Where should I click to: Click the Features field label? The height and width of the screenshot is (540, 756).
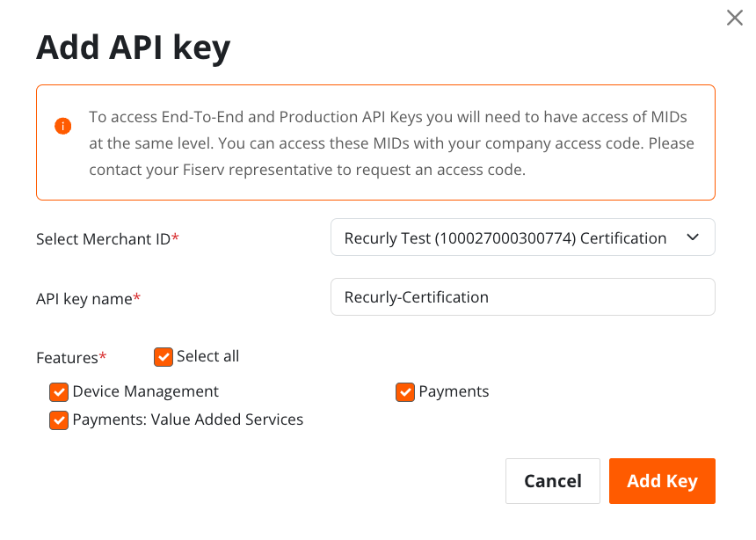(71, 358)
